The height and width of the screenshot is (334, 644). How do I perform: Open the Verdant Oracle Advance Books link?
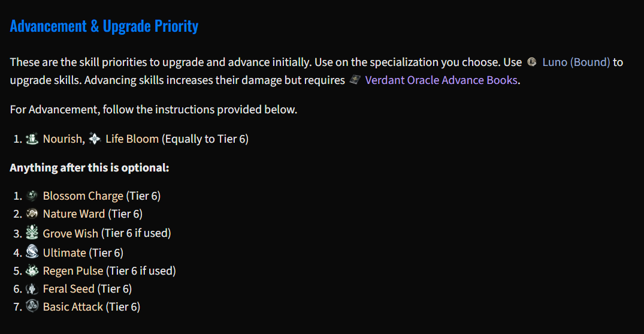(441, 80)
